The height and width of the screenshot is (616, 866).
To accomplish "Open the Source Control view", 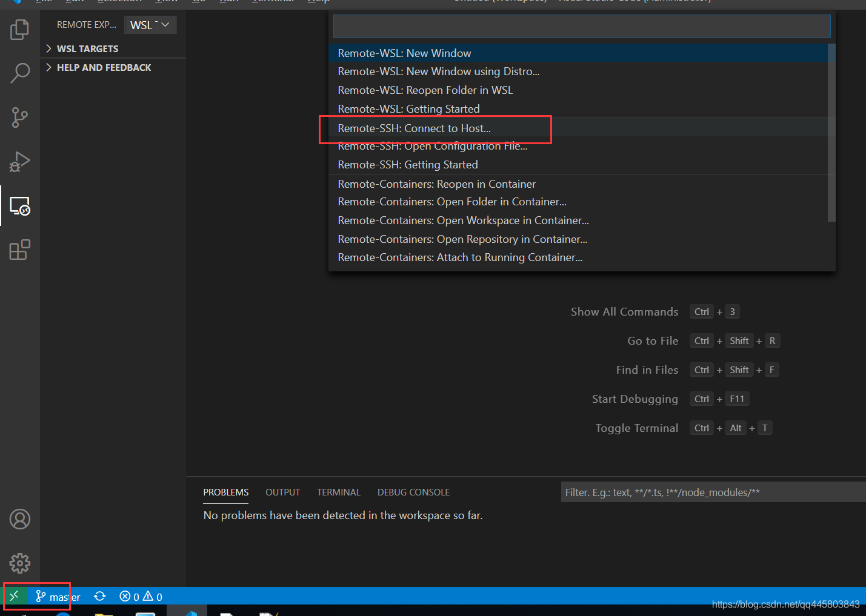I will 19,118.
